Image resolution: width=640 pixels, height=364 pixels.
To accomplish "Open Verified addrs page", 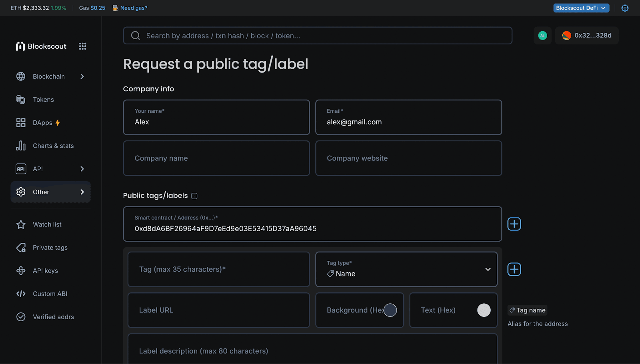I will pos(53,316).
